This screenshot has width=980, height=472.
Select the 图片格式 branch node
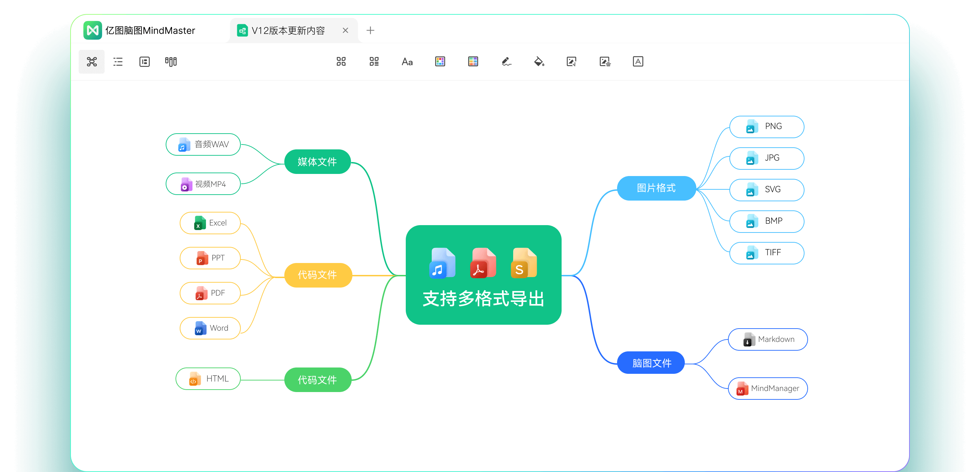656,188
